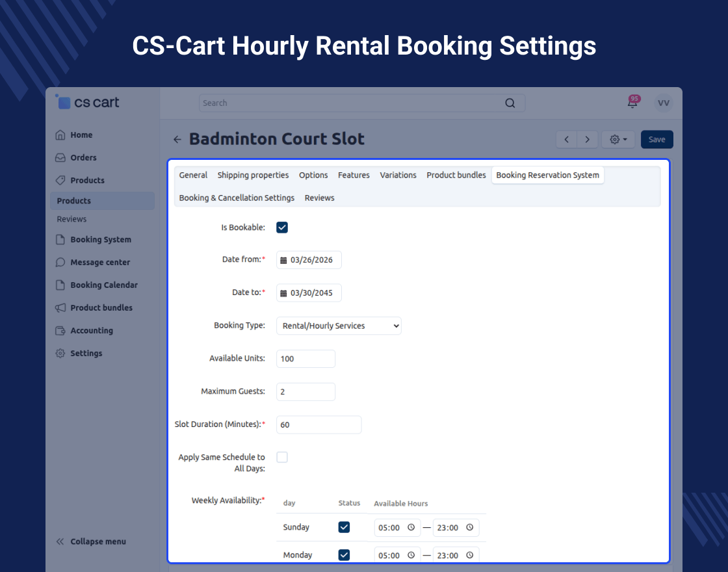Open the Booking Type dropdown
This screenshot has height=572, width=728.
click(x=339, y=326)
